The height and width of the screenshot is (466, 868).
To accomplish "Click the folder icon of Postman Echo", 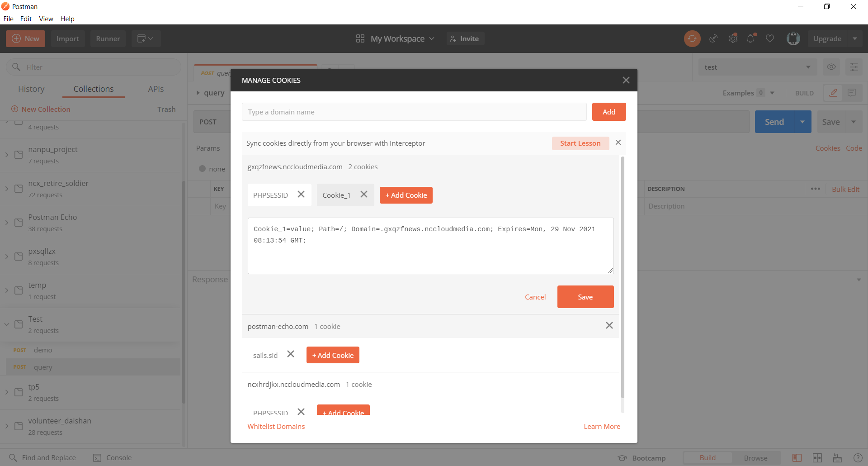I will click(x=19, y=223).
